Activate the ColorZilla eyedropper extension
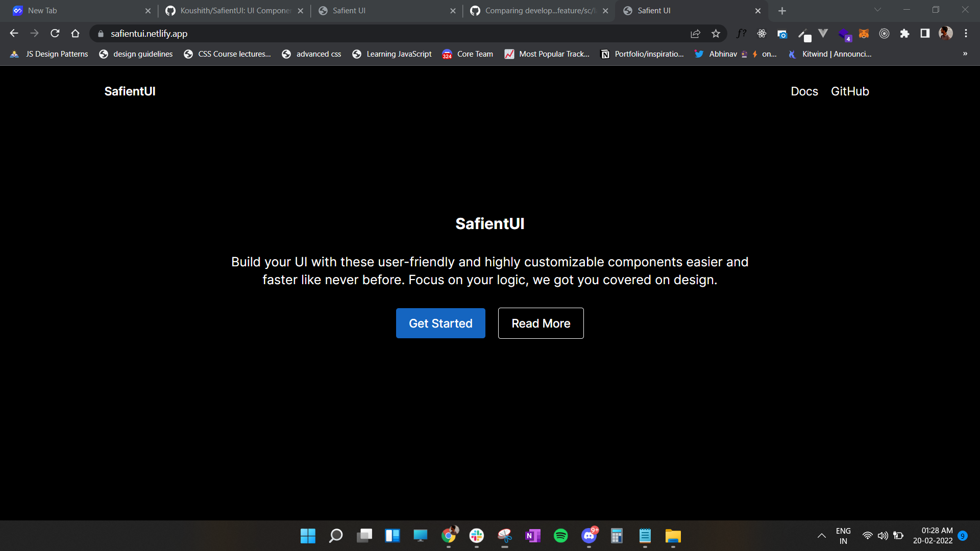Viewport: 980px width, 551px height. (x=802, y=34)
